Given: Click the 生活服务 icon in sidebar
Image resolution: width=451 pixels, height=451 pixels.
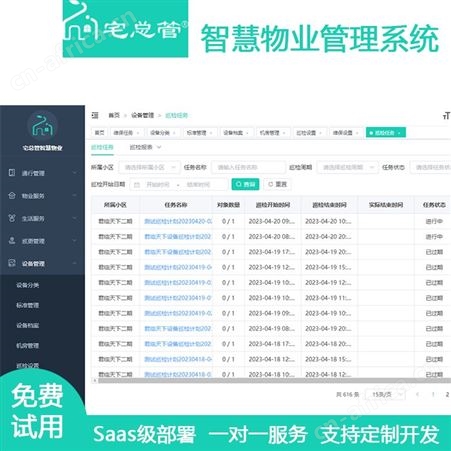Looking at the screenshot, I should [12, 218].
